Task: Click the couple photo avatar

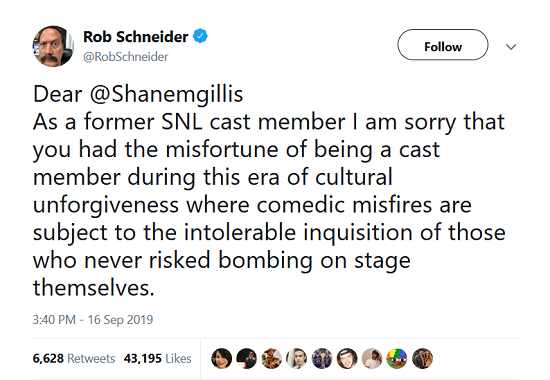Action: pyautogui.click(x=422, y=359)
